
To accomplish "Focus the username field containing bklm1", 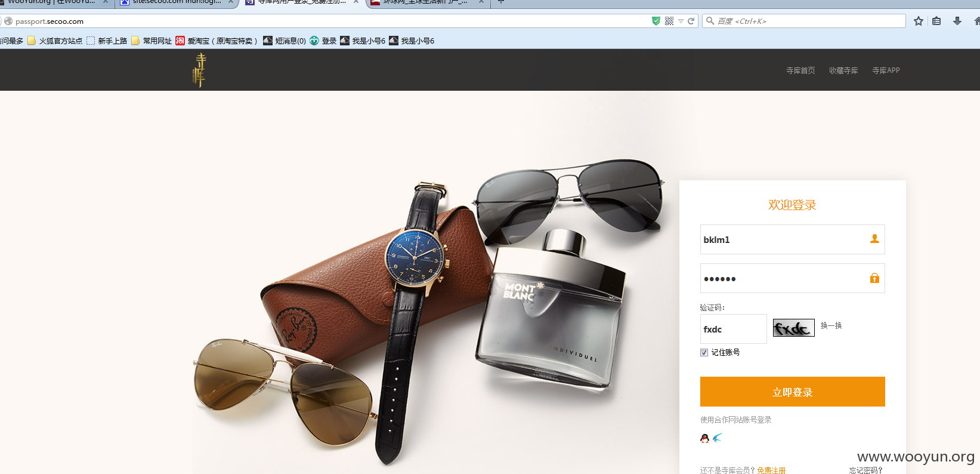I will [792, 239].
